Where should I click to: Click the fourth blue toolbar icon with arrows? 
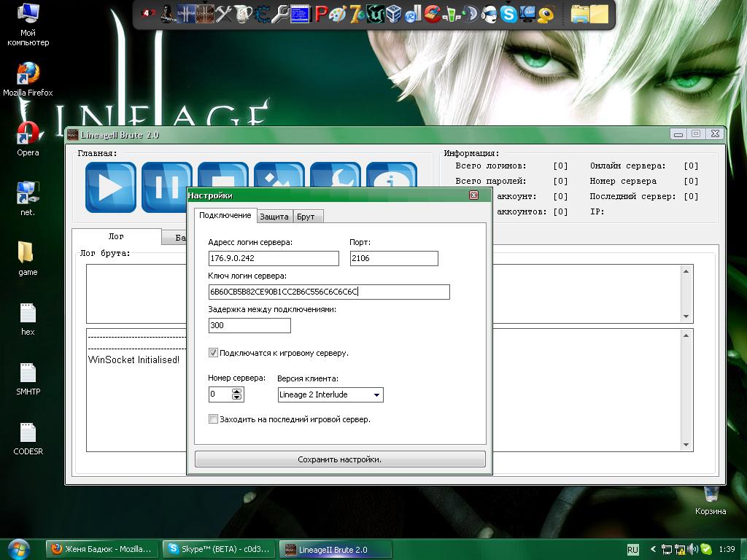pos(279,174)
